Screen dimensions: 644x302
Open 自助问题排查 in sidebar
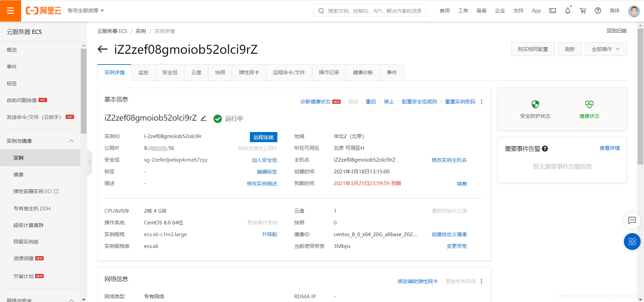[22, 100]
